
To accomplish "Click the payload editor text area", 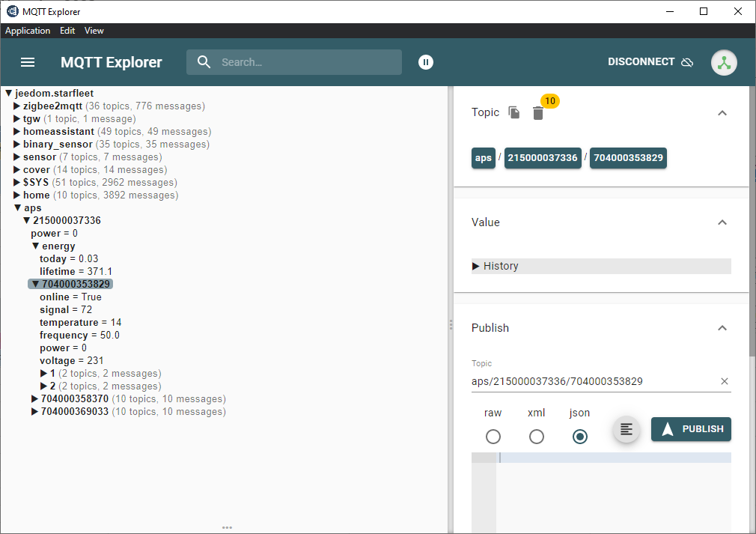I will coord(613,492).
